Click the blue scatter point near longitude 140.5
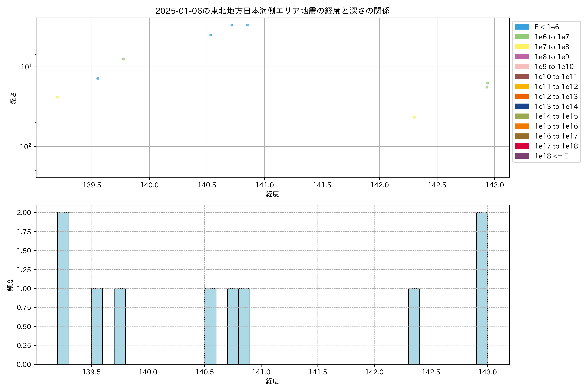The height and width of the screenshot is (392, 588). click(x=211, y=35)
